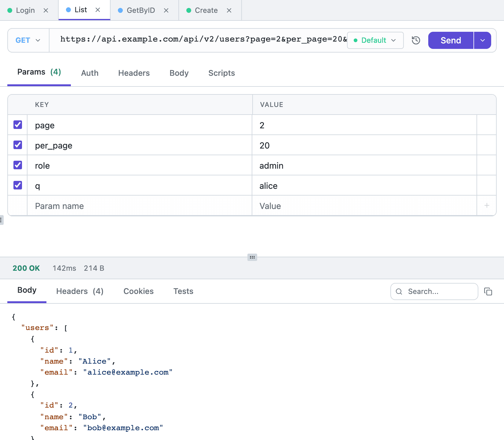504x440 pixels.
Task: Open the request Headers tab
Action: point(134,73)
